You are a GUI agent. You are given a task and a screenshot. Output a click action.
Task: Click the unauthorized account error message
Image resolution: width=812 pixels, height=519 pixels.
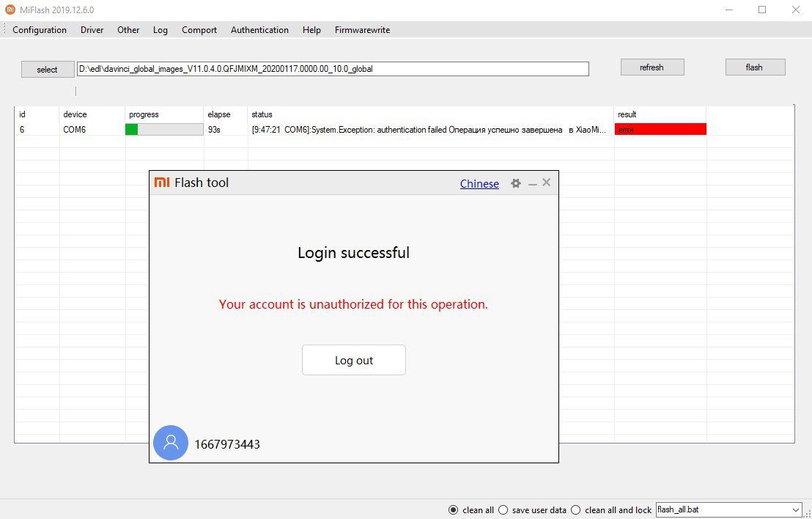pyautogui.click(x=354, y=304)
